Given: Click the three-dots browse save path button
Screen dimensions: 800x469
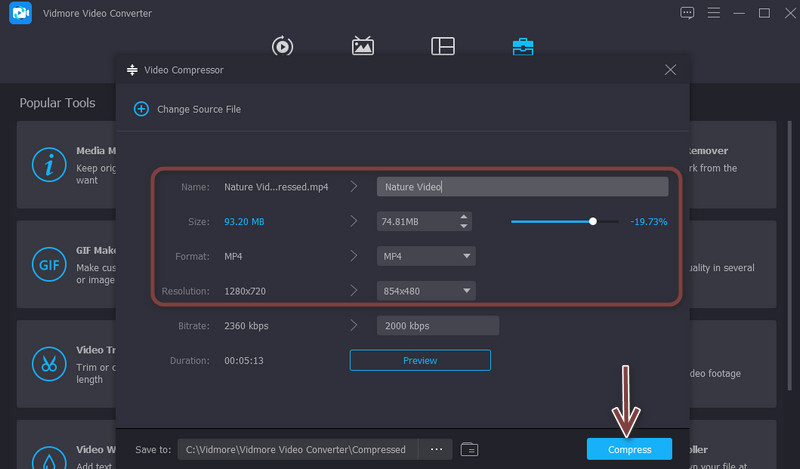Looking at the screenshot, I should point(436,450).
